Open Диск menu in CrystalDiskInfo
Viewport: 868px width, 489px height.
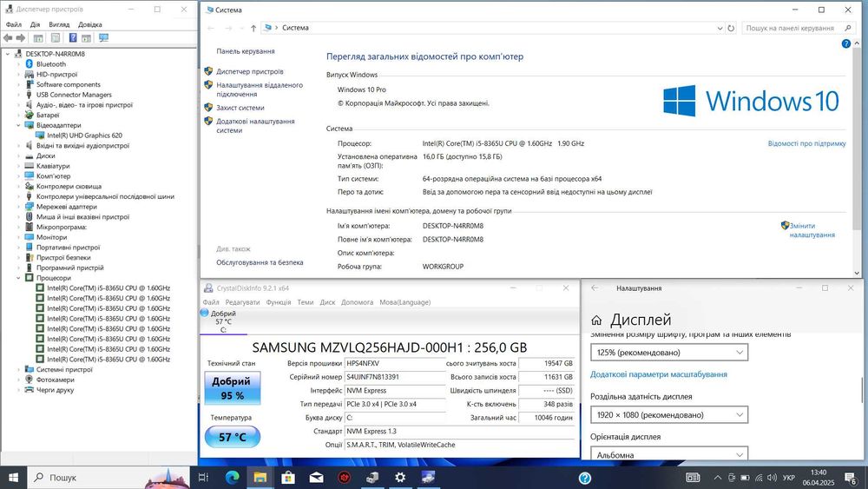coord(328,302)
